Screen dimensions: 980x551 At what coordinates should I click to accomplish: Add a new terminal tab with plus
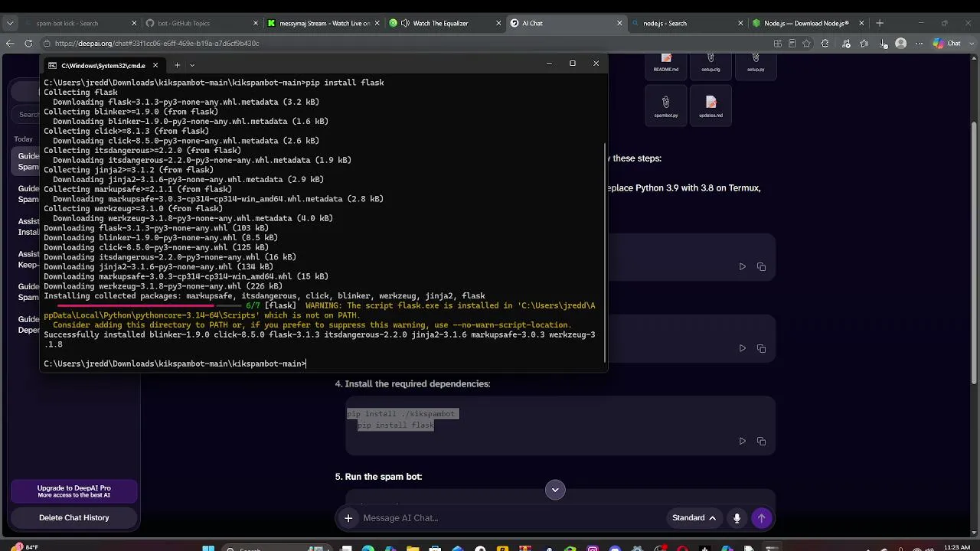[x=177, y=65]
